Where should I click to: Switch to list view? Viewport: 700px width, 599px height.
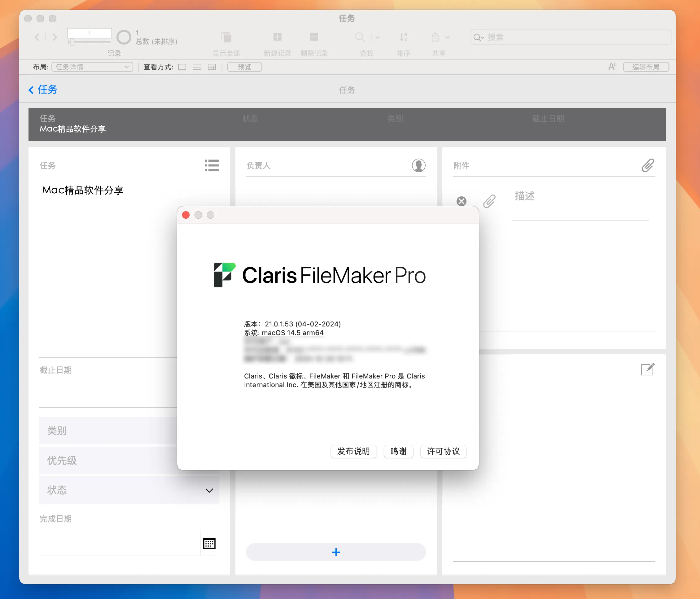pos(197,67)
